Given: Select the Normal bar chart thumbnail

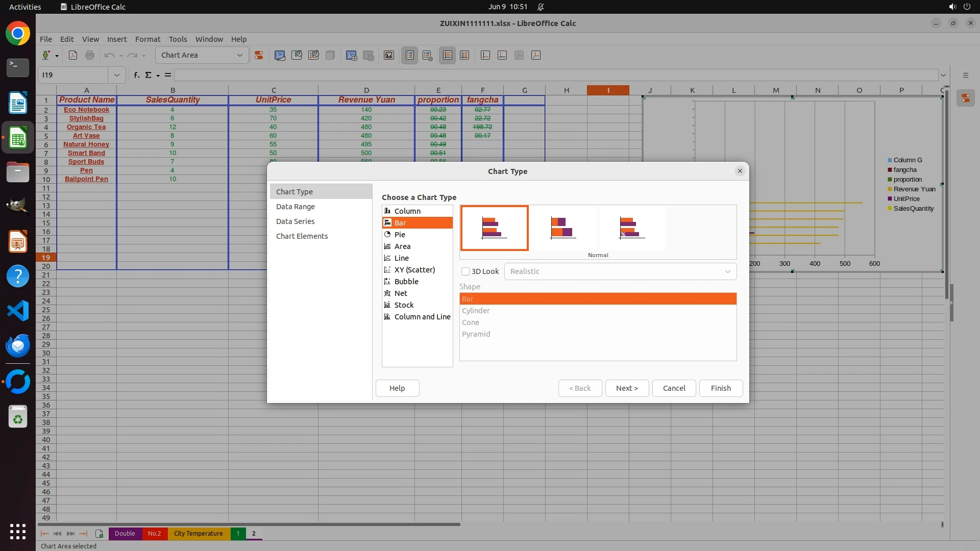Looking at the screenshot, I should click(494, 228).
